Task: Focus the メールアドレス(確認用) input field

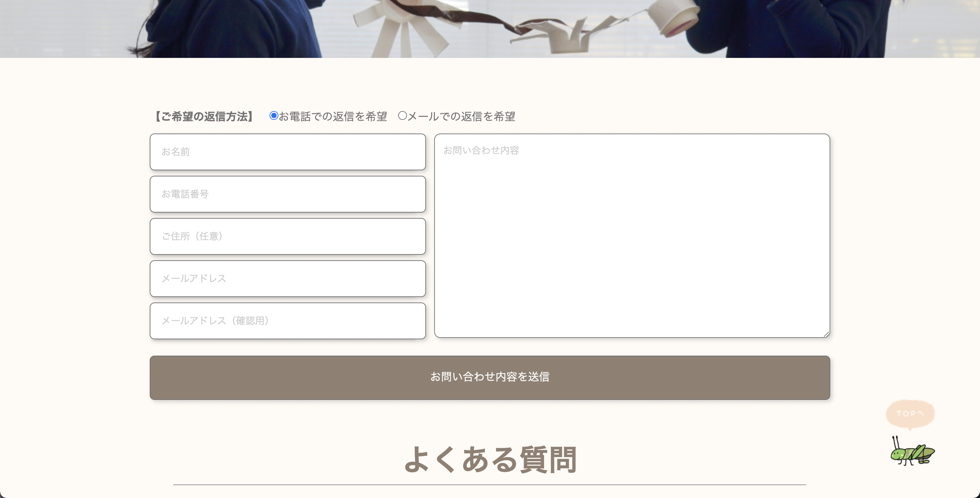Action: pos(288,321)
